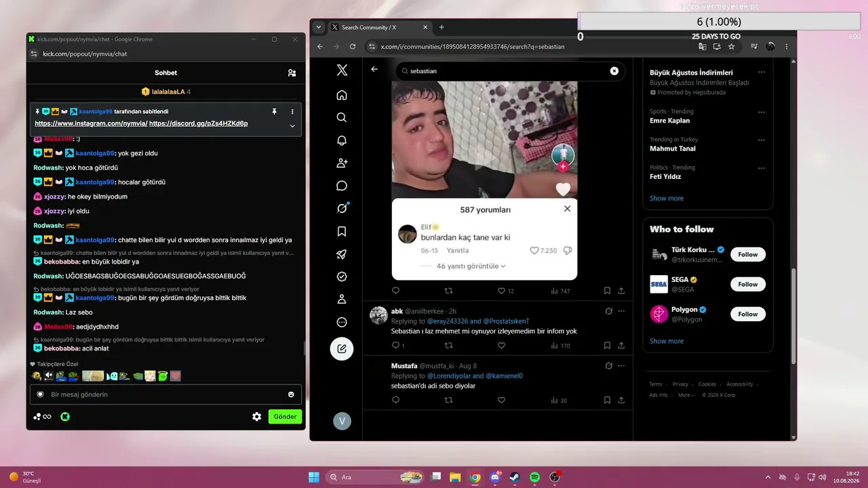Open more options for Emre Kaplan trend

(761, 112)
